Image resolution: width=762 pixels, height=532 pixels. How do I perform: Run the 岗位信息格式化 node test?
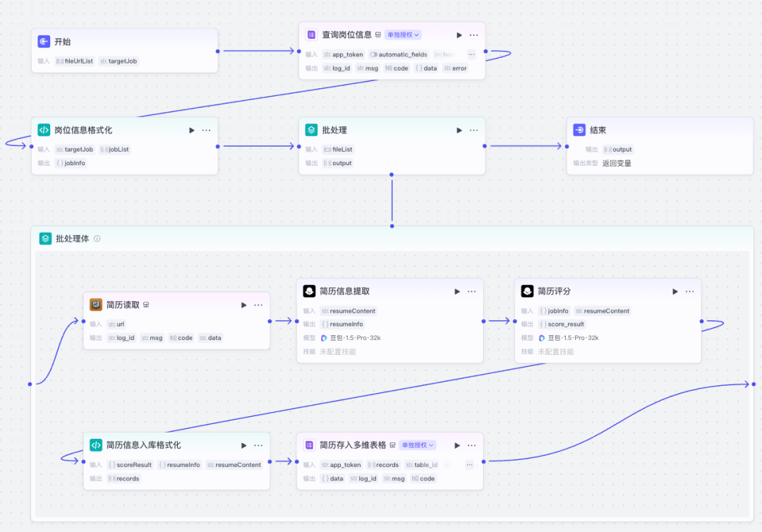coord(192,131)
